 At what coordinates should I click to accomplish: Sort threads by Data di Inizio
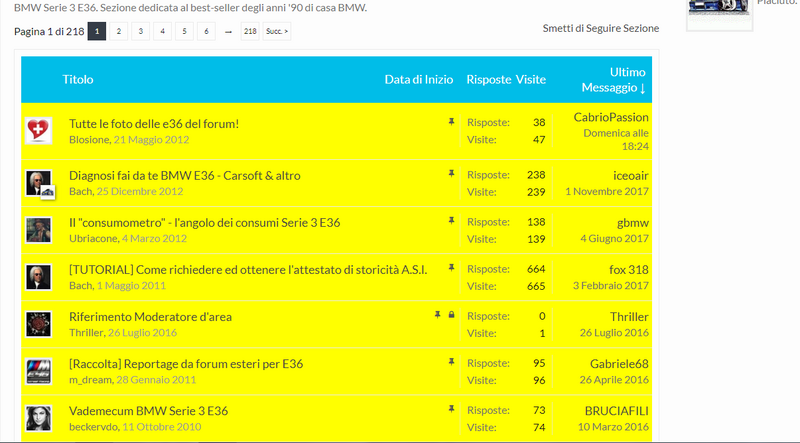click(419, 80)
